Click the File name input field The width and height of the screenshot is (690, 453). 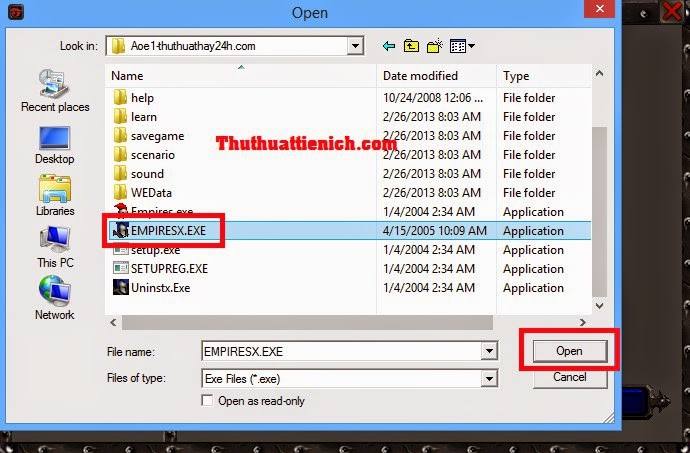coord(341,351)
